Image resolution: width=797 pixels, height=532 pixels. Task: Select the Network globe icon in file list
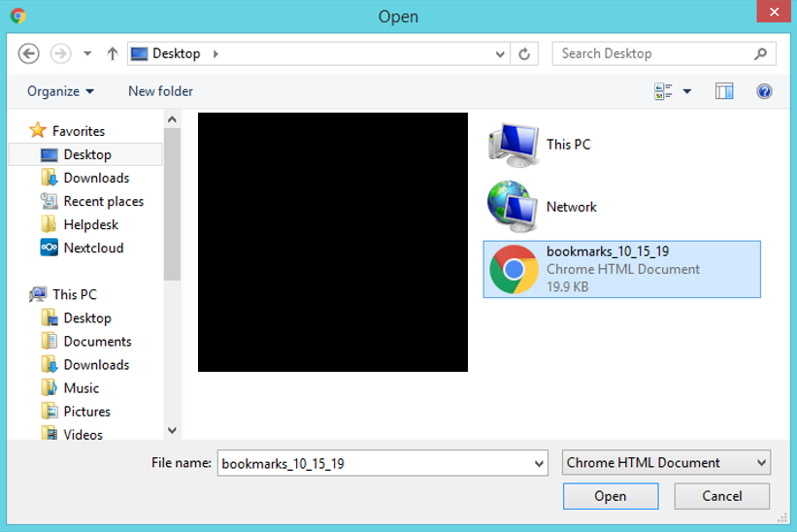[x=513, y=207]
